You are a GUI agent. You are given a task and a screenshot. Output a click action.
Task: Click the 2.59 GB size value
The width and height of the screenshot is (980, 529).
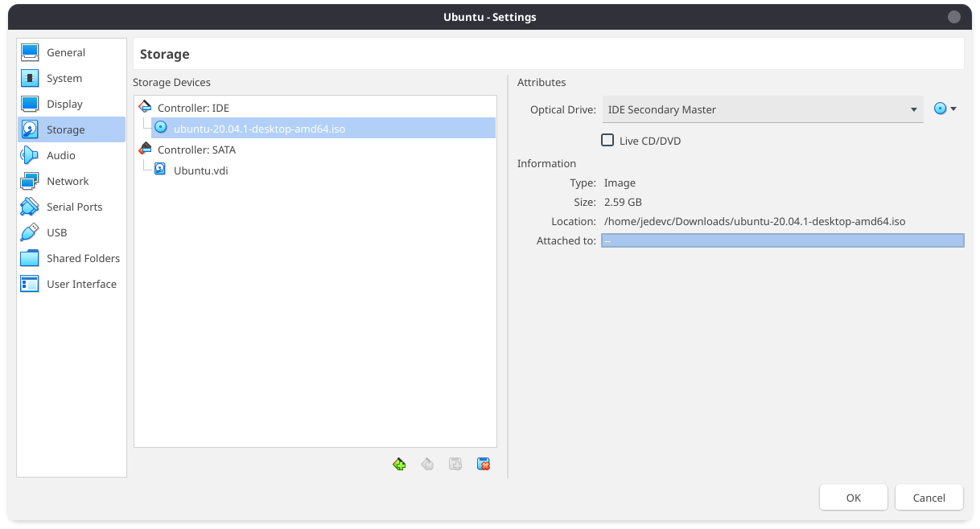[x=623, y=202]
